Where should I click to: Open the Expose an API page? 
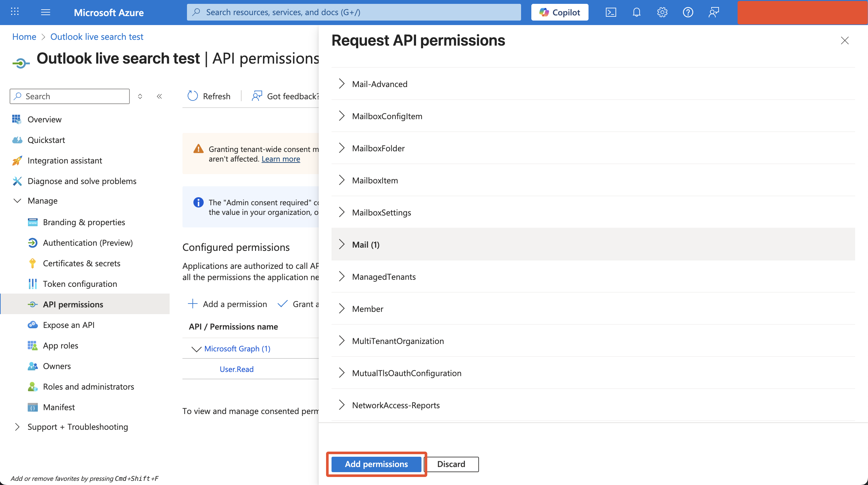69,325
